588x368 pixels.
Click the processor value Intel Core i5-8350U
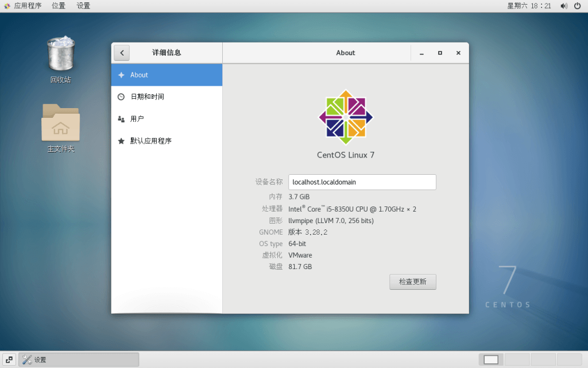pos(352,209)
